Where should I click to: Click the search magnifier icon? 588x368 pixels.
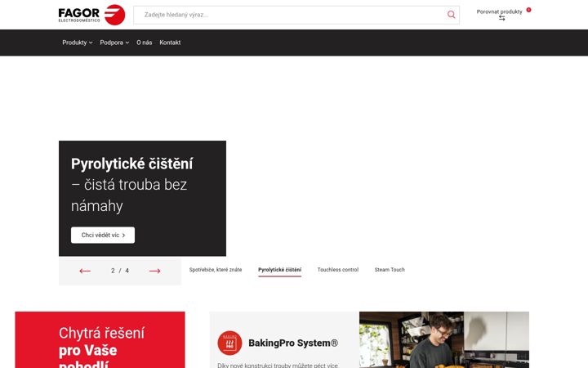451,15
